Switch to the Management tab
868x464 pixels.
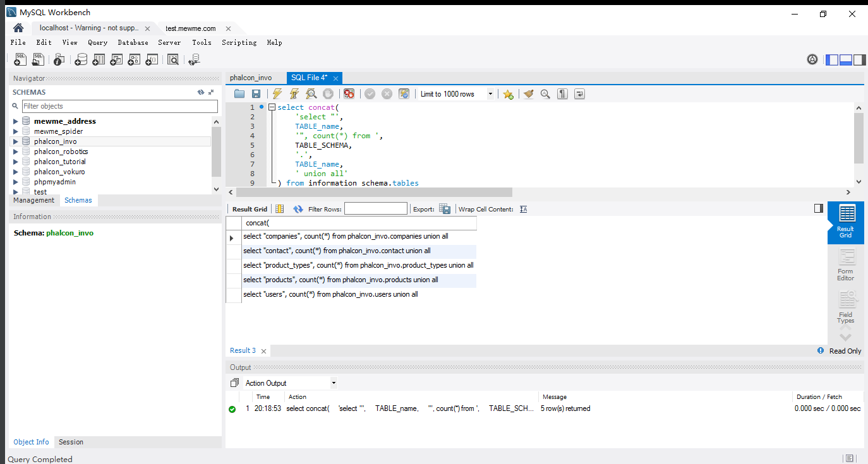34,200
